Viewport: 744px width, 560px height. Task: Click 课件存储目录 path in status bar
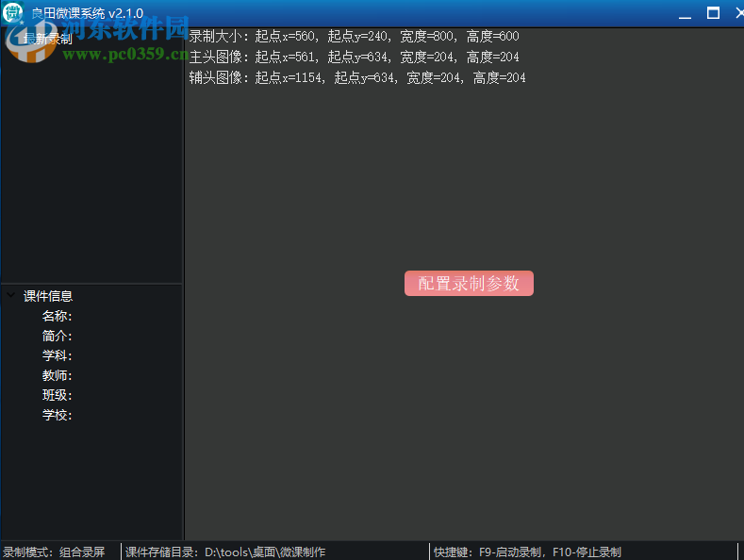(x=225, y=552)
